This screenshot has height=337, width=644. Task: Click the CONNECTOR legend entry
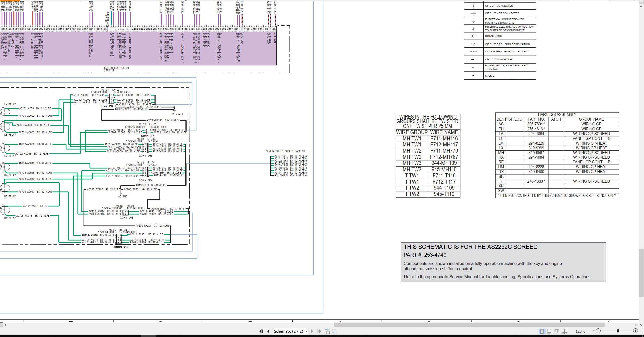coord(493,36)
